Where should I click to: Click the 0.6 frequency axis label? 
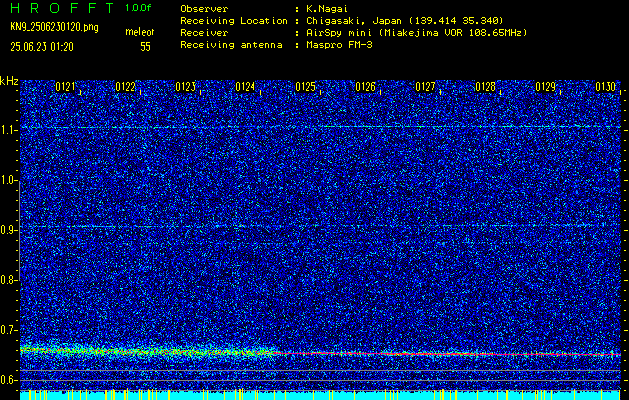[x=7, y=380]
